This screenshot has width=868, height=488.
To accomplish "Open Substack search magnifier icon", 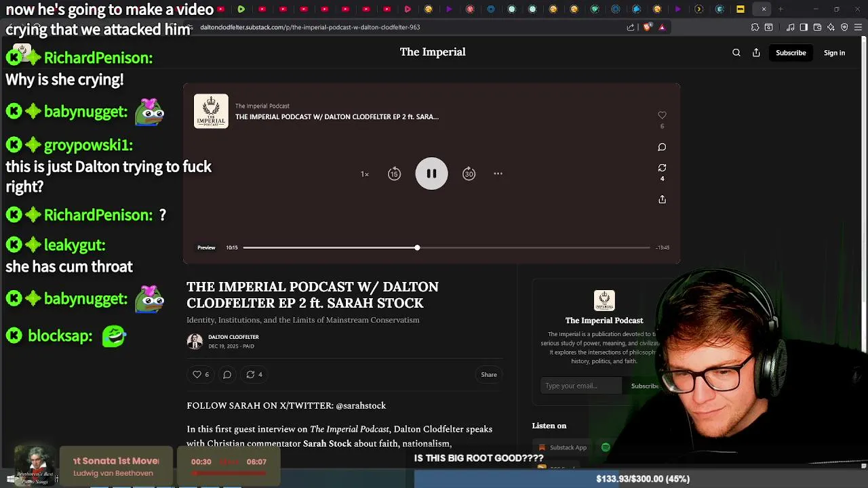I will [x=736, y=53].
